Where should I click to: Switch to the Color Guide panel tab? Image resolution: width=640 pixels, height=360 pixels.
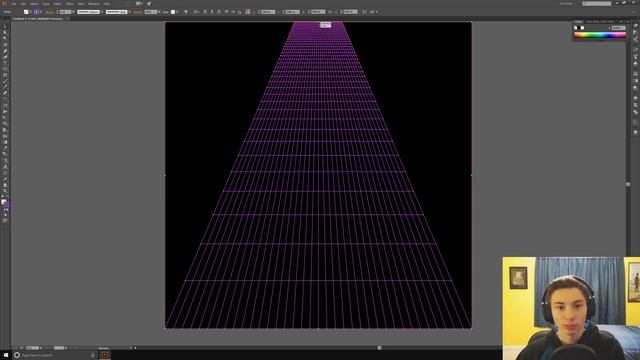[592, 22]
